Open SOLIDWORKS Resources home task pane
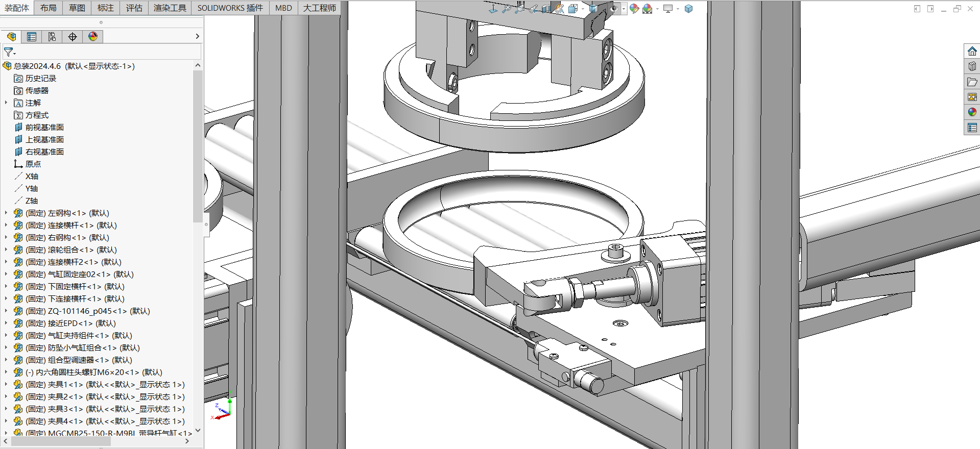980x449 pixels. pos(972,51)
